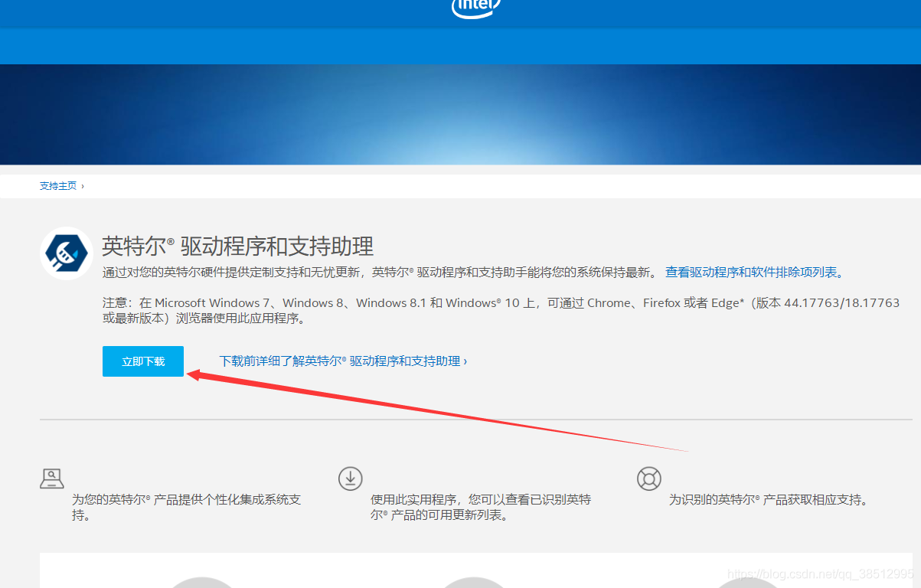921x588 pixels.
Task: Select the 使用此实用程序 update list description
Action: point(481,508)
